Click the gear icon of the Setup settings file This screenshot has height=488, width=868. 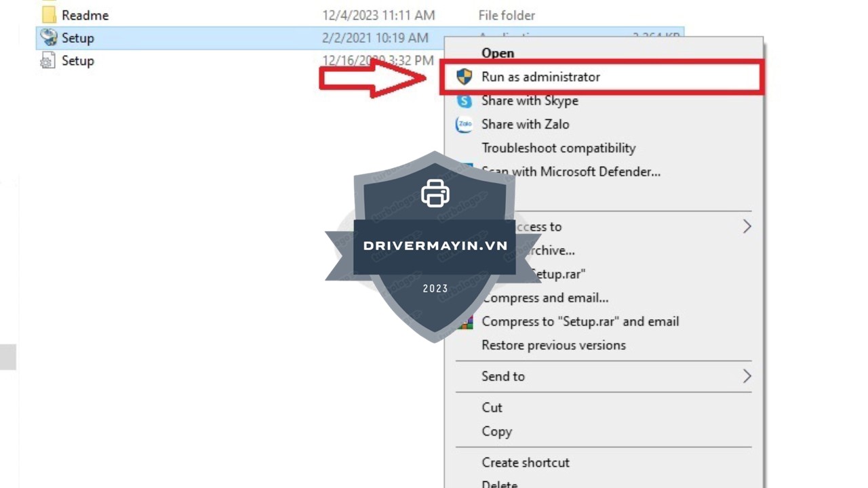[48, 61]
